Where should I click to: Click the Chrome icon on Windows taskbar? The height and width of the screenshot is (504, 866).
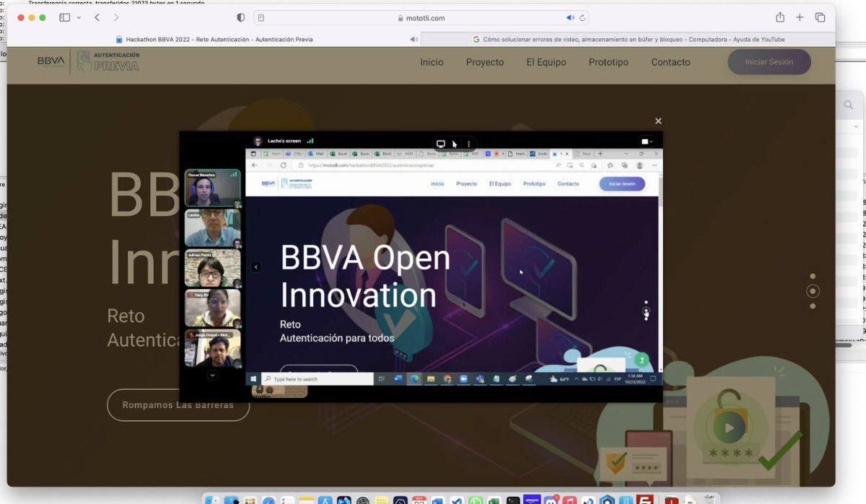tap(447, 379)
